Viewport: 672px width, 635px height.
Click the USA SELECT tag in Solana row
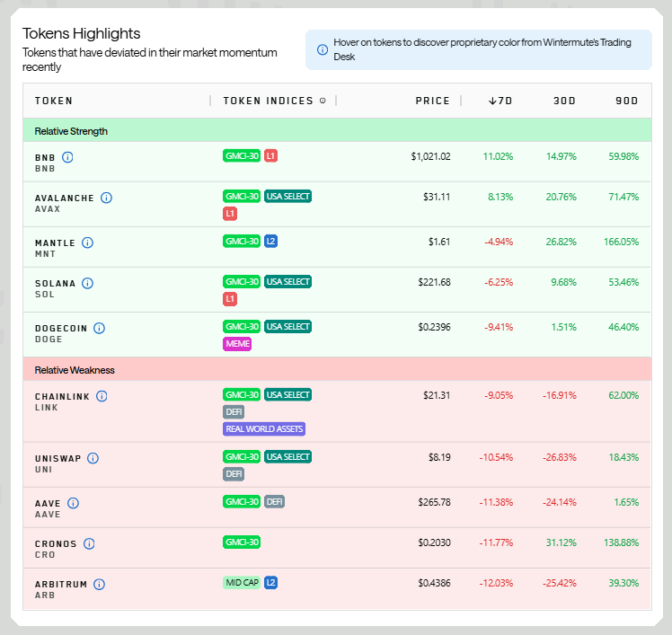288,281
